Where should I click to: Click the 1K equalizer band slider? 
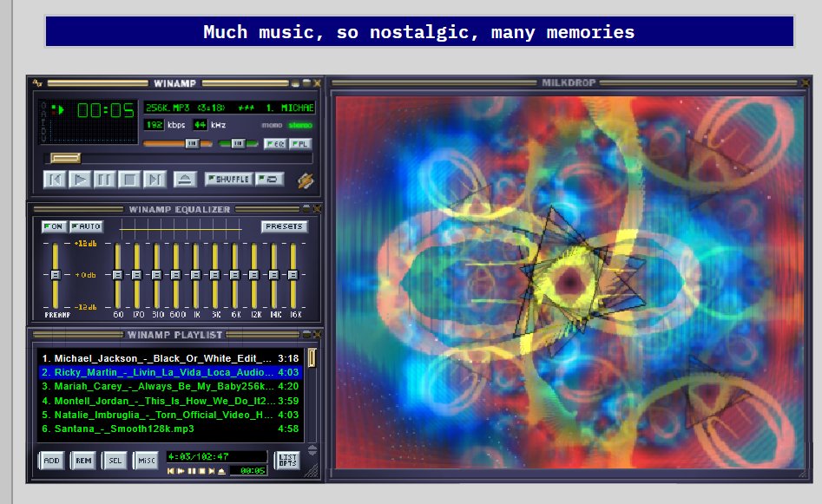pyautogui.click(x=195, y=275)
